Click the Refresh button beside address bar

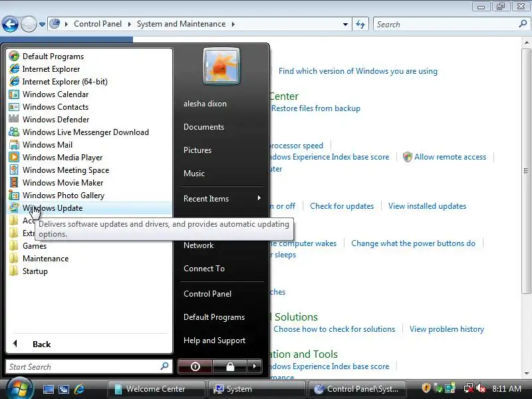point(360,24)
